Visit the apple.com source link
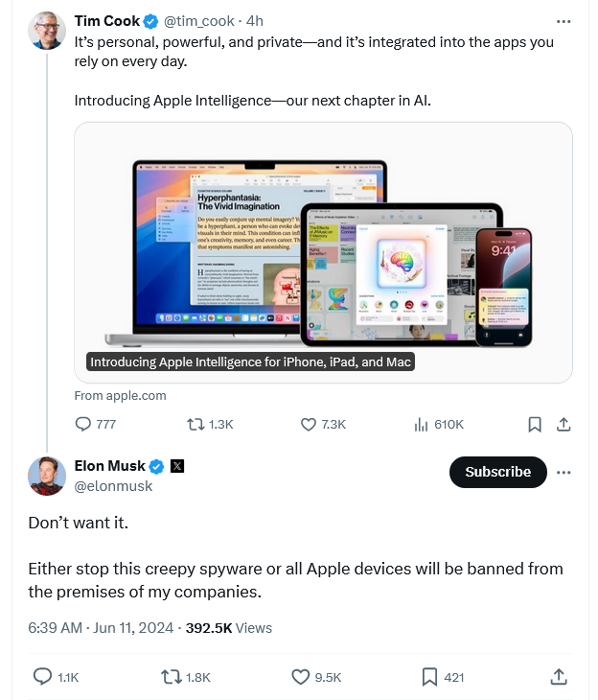Screen dimensions: 598x700 pyautogui.click(x=120, y=395)
